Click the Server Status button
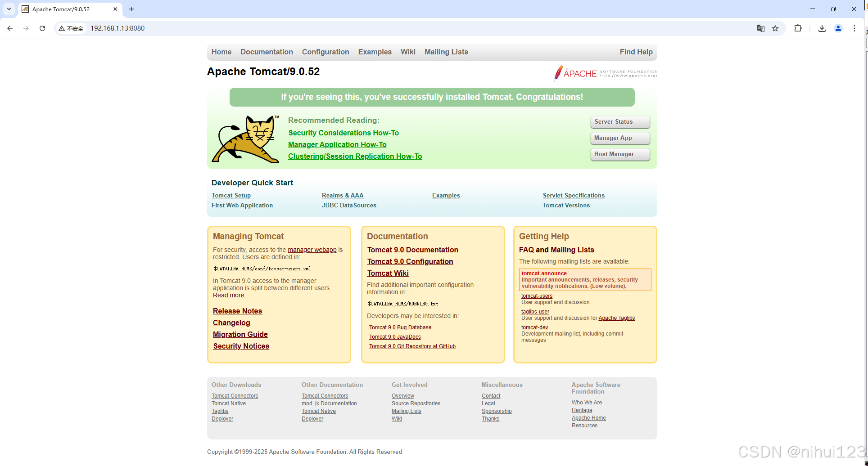868x466 pixels. click(620, 122)
